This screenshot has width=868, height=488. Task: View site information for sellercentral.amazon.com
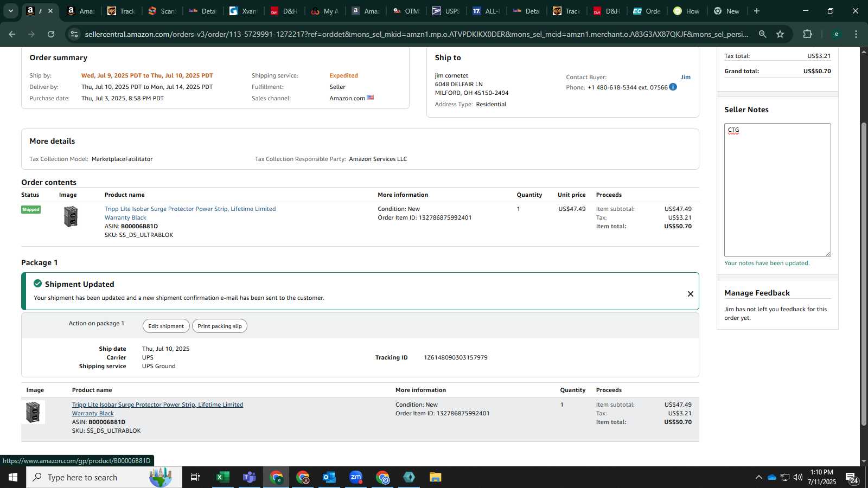point(74,34)
